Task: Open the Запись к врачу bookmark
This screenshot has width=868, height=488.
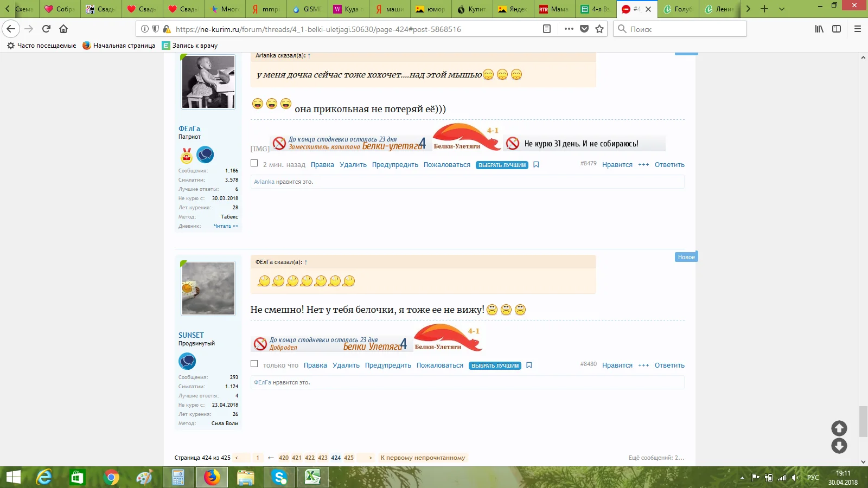Action: [190, 46]
